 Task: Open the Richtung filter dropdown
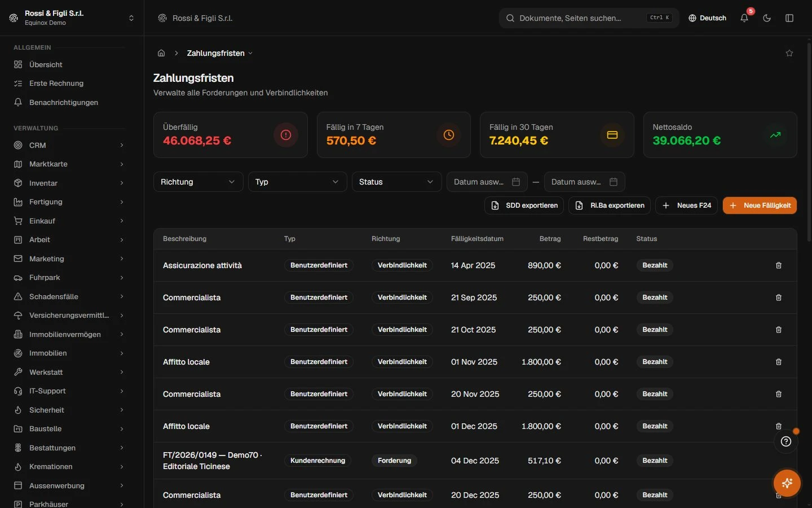pos(198,182)
